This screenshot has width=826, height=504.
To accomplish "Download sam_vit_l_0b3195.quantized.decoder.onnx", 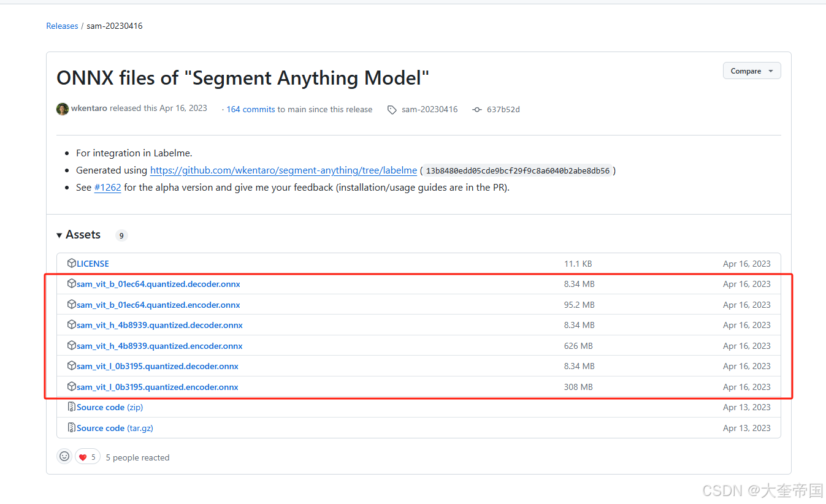I will tap(158, 366).
